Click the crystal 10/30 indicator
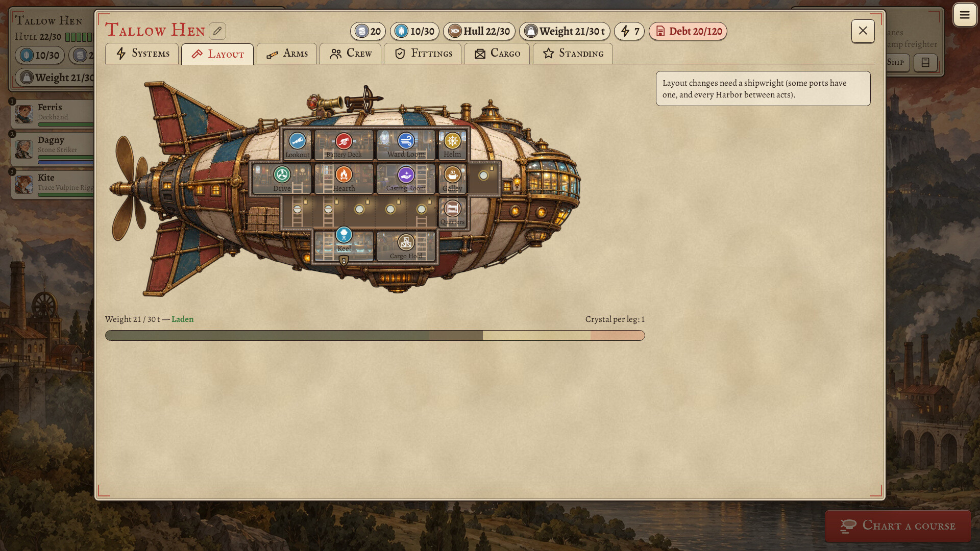980x551 pixels. [415, 31]
